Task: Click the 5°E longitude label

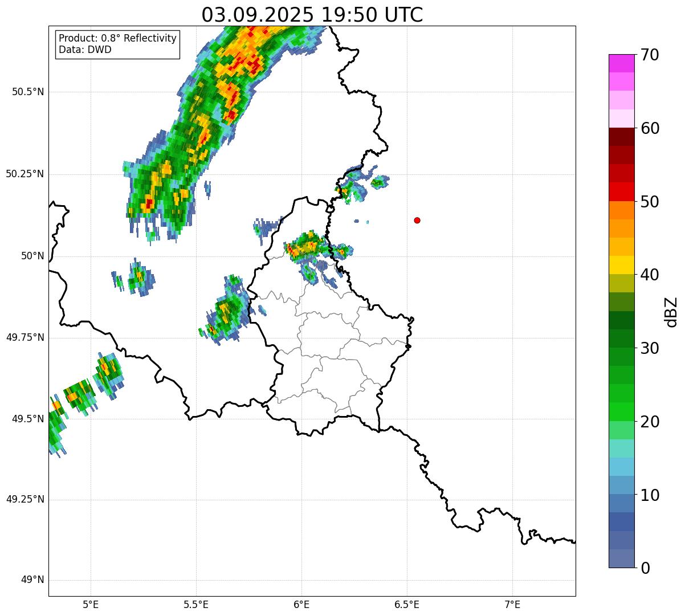Action: [x=91, y=605]
